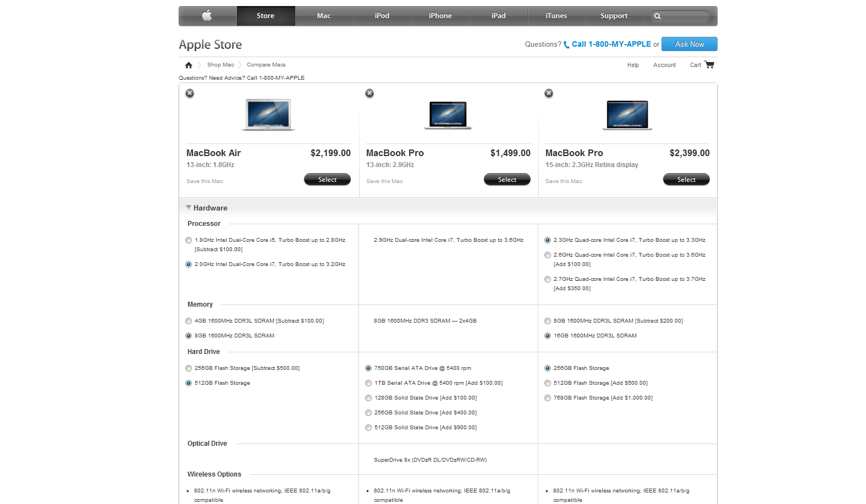
Task: Save this Mac under MacBook Air
Action: tap(205, 181)
